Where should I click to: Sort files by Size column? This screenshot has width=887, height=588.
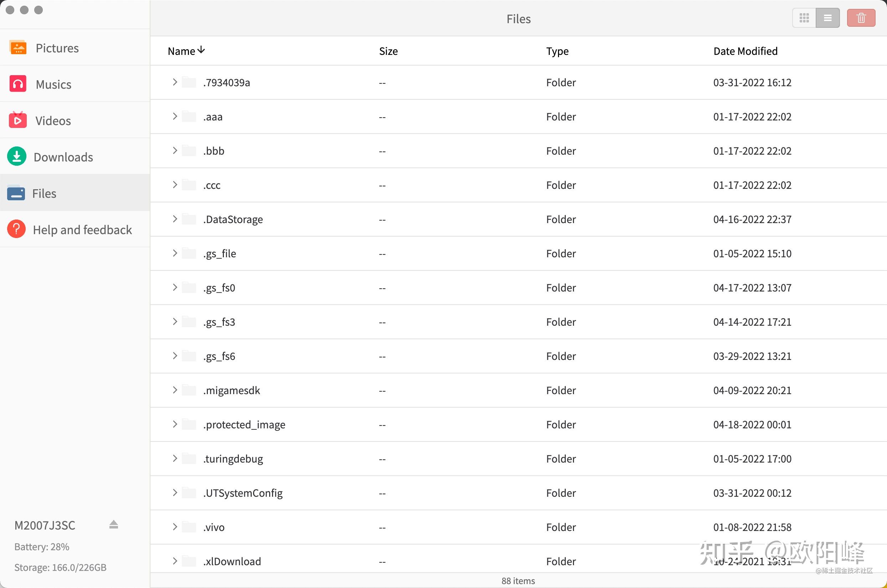click(388, 51)
